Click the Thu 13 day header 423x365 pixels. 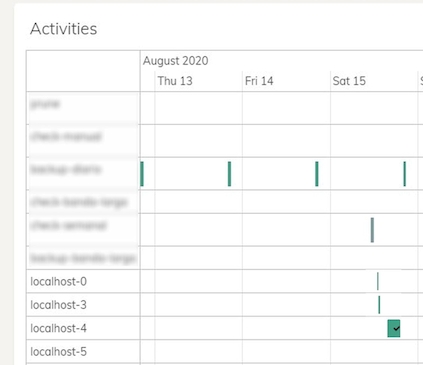click(175, 81)
